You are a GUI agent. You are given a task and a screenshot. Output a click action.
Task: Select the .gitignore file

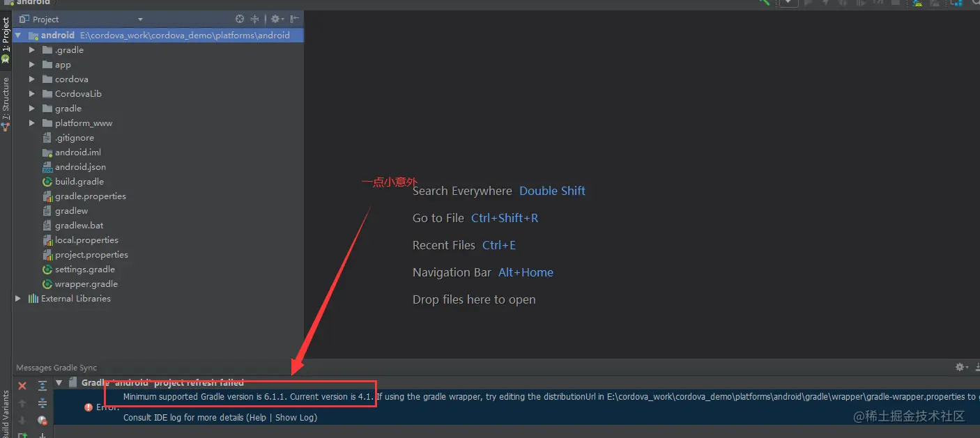click(75, 138)
